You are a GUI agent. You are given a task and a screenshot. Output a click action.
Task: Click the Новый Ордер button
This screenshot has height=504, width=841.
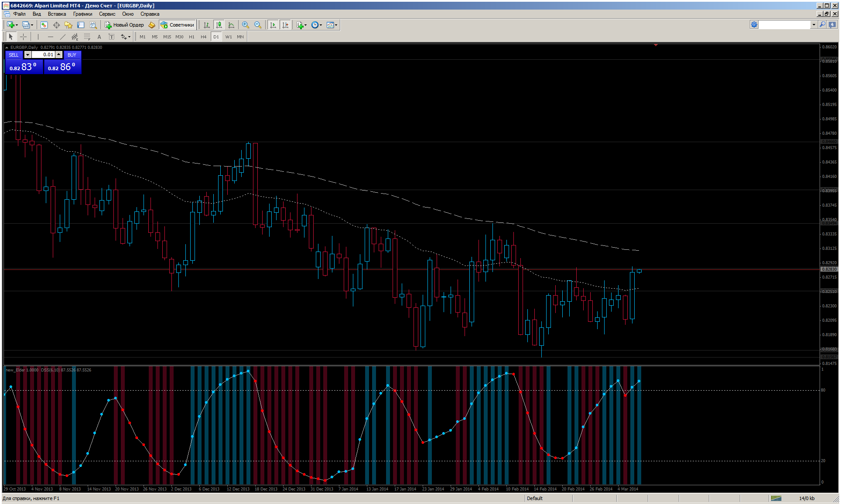(124, 25)
